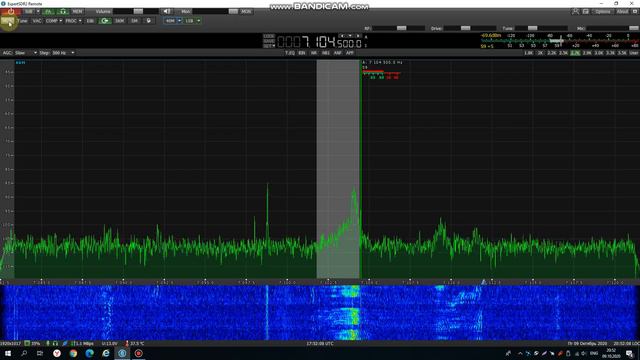Screen dimensions: 640x360
Task: Toggle the APF filter button
Action: 350,53
